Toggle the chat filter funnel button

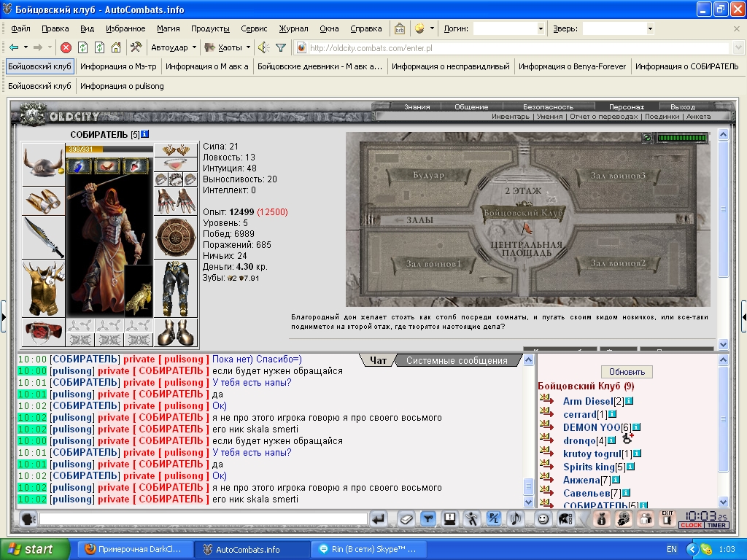428,518
